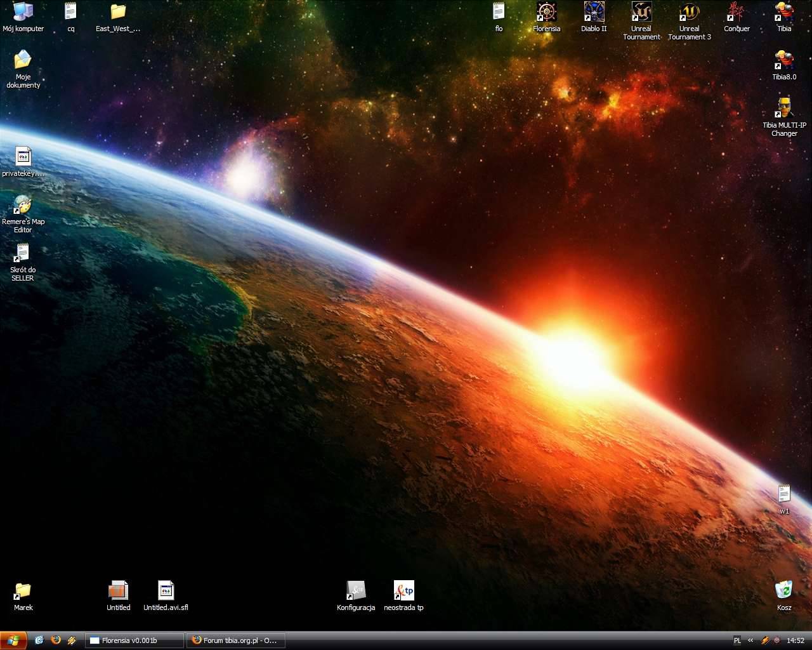
Task: Select the Mój komputer desktop icon
Action: pos(23,17)
